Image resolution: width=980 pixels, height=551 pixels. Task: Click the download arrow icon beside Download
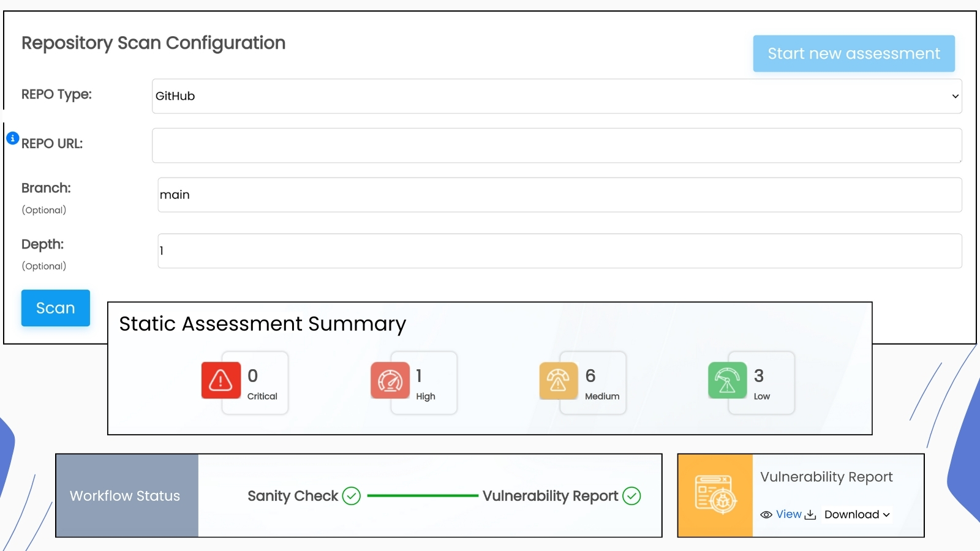[x=810, y=515]
